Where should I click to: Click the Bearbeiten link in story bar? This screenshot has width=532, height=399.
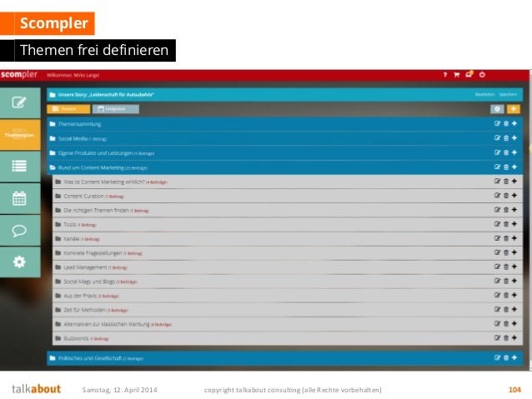484,95
